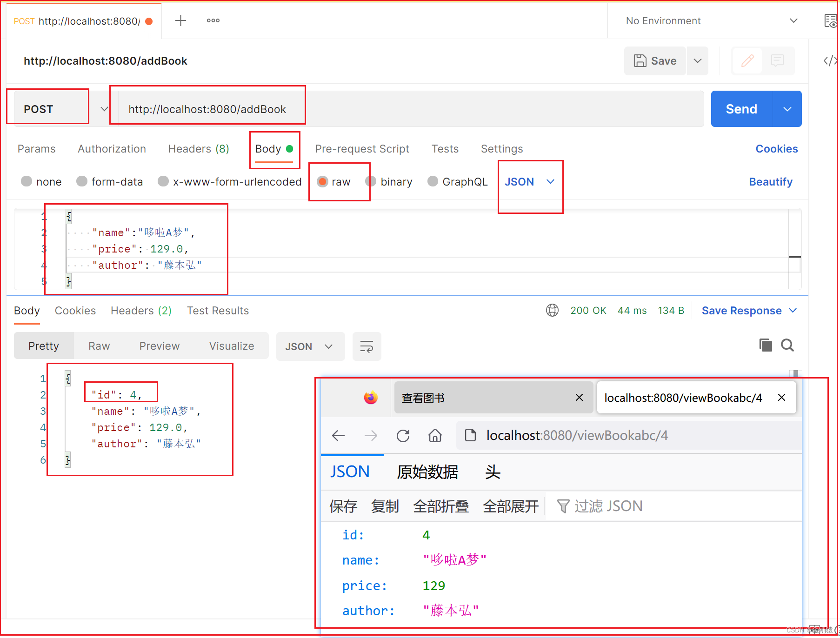
Task: Open the No Environment dropdown
Action: point(712,21)
